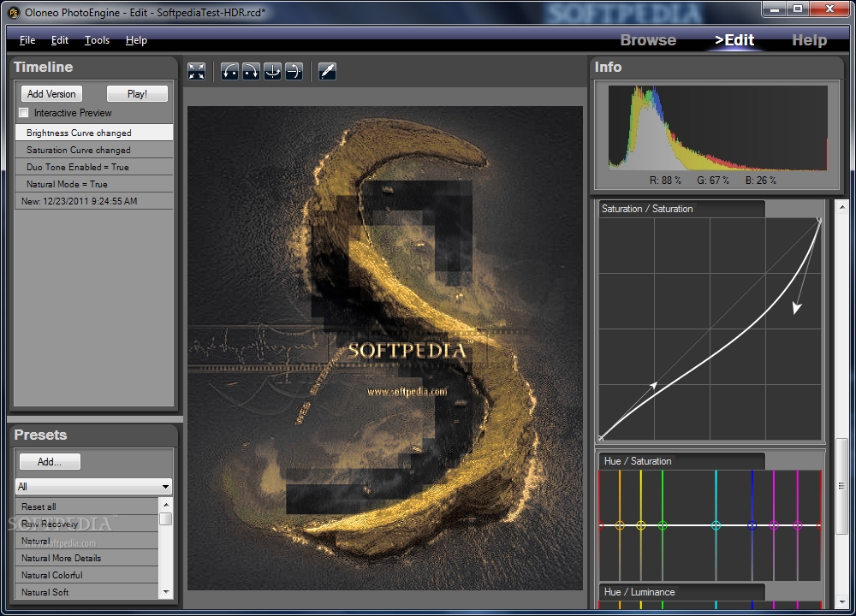Click the cyan point on Hue / Saturation

pyautogui.click(x=716, y=525)
